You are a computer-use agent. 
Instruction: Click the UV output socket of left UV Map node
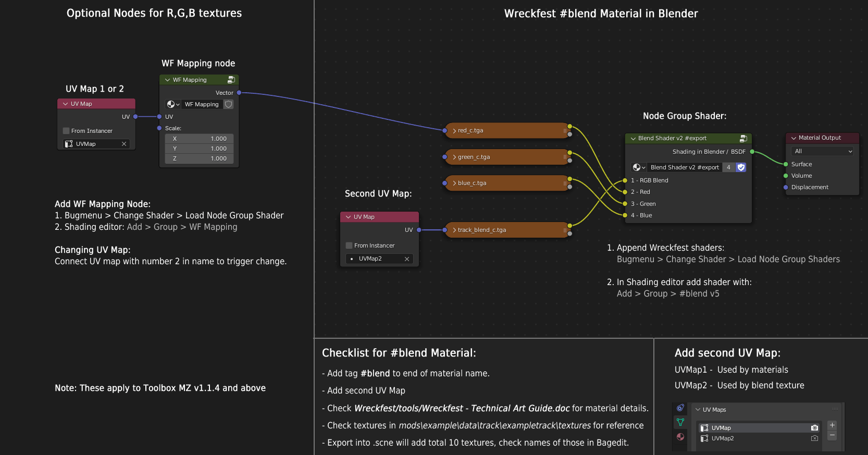135,117
